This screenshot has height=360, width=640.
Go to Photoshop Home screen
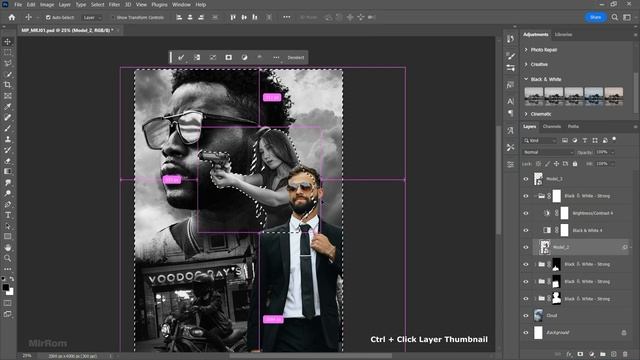coord(11,18)
